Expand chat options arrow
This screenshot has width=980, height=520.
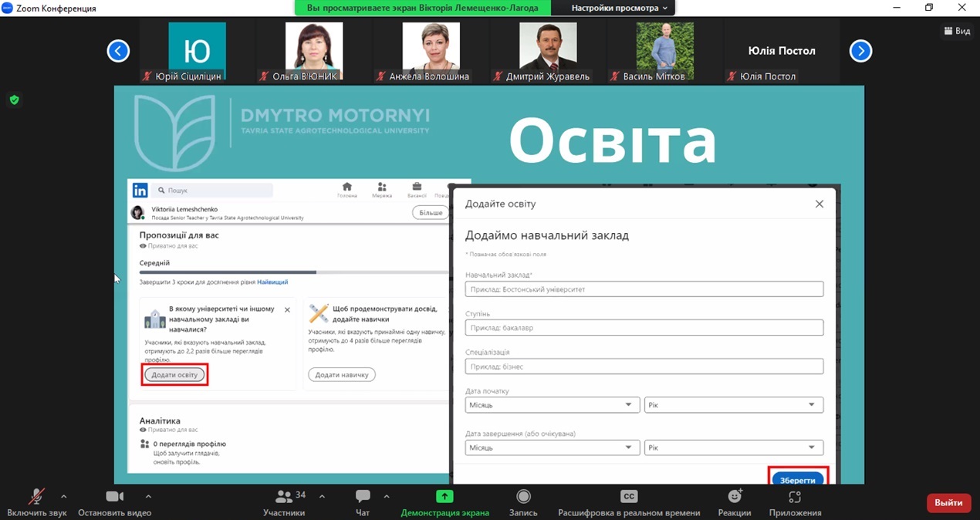(387, 496)
